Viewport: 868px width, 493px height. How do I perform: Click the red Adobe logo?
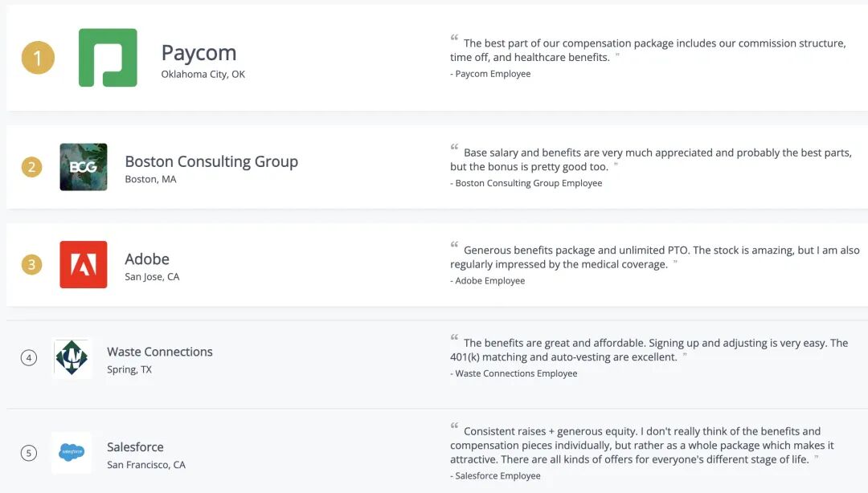click(x=83, y=264)
